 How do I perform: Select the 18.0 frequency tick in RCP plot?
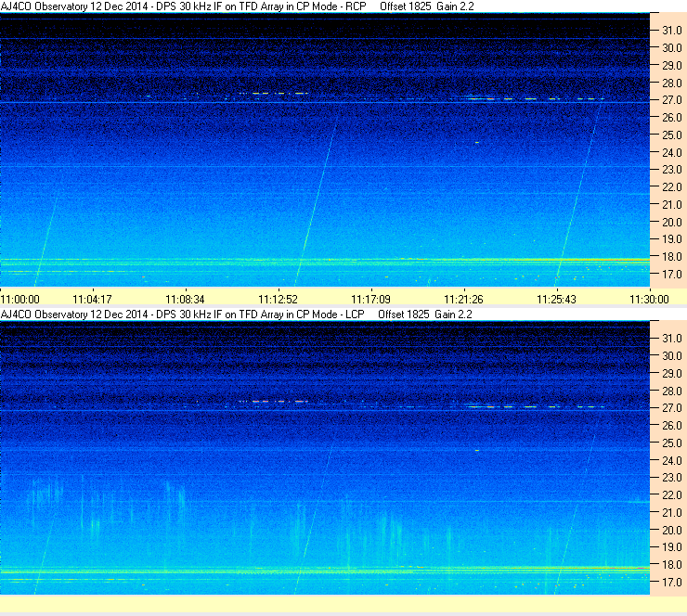(x=671, y=257)
